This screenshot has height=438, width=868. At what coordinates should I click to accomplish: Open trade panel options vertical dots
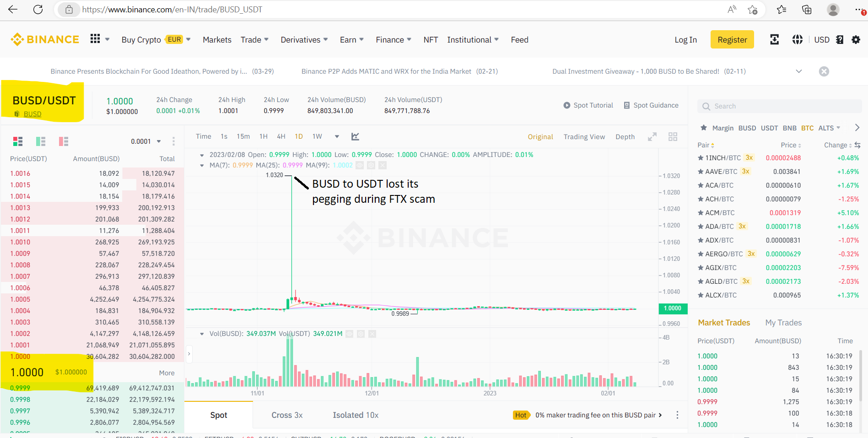coord(677,415)
